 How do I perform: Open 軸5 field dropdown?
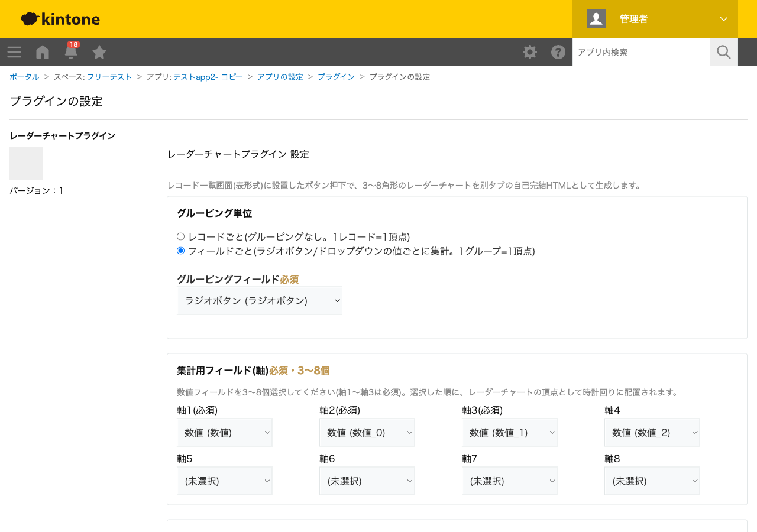(x=225, y=481)
